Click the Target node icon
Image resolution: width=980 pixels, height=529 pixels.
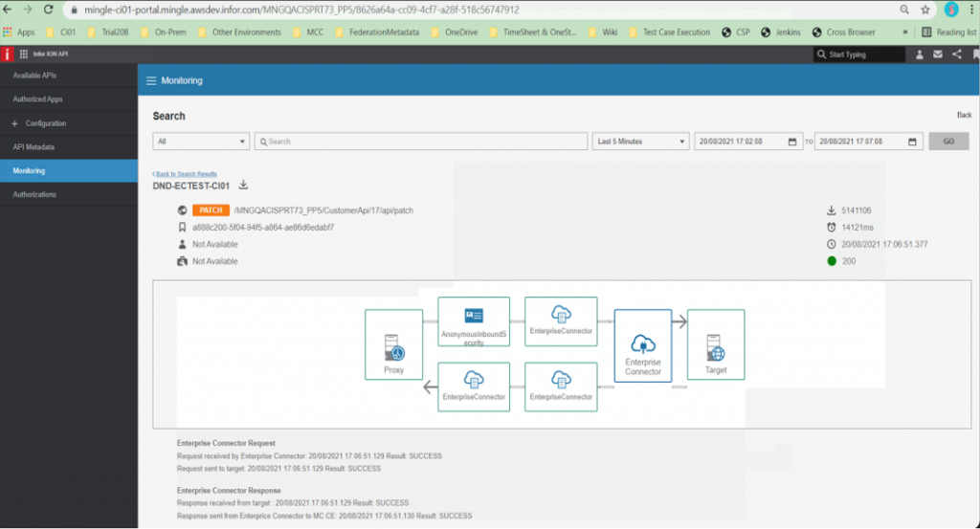(x=715, y=346)
